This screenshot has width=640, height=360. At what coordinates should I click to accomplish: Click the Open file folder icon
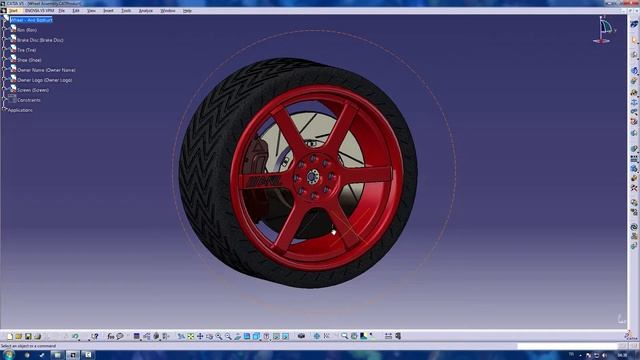click(19, 336)
